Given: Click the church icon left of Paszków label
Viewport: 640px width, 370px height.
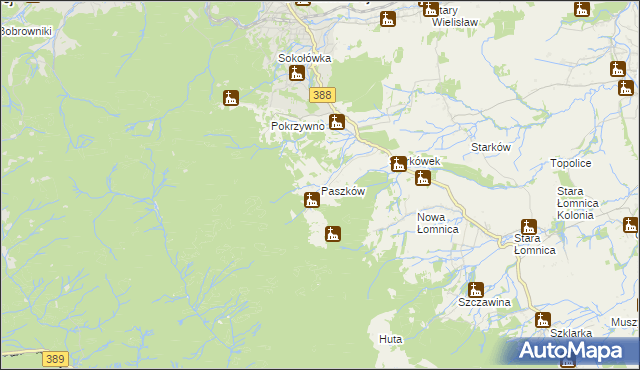Looking at the screenshot, I should [312, 200].
